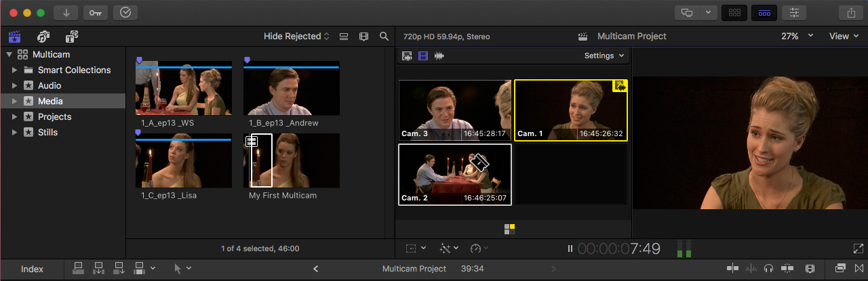Open the Photos and Audio sidebar
The width and height of the screenshot is (868, 281).
[x=43, y=37]
